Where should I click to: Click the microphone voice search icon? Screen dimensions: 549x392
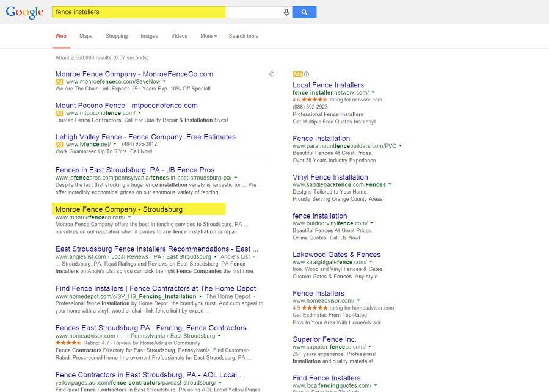(x=286, y=12)
